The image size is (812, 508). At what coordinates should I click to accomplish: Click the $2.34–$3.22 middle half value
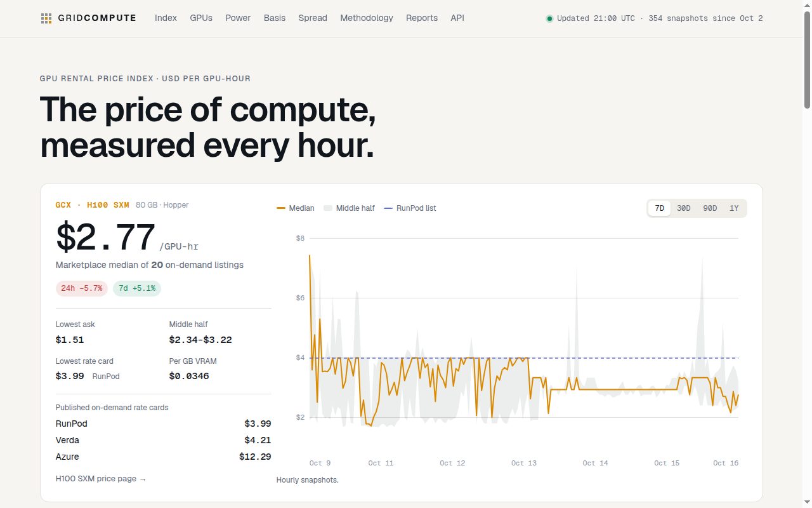coord(200,340)
